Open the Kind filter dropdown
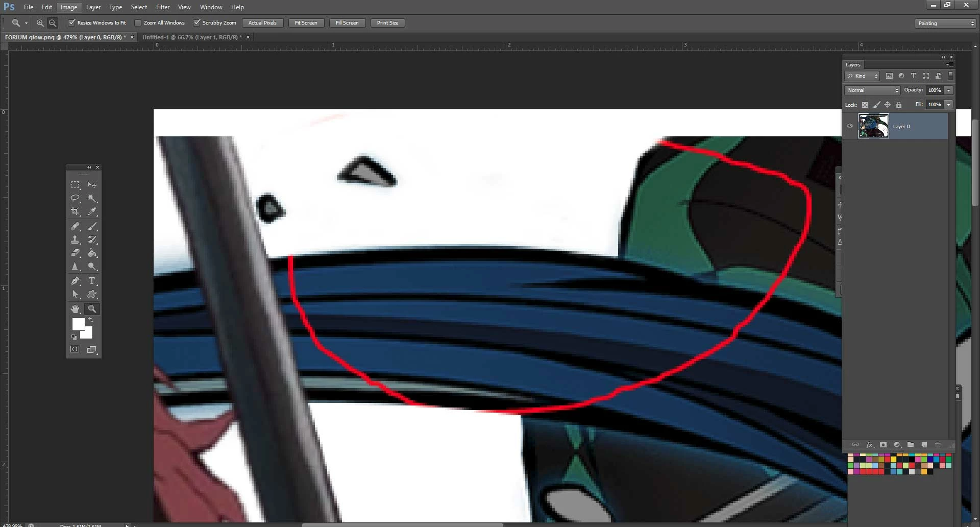The width and height of the screenshot is (980, 527). click(863, 76)
